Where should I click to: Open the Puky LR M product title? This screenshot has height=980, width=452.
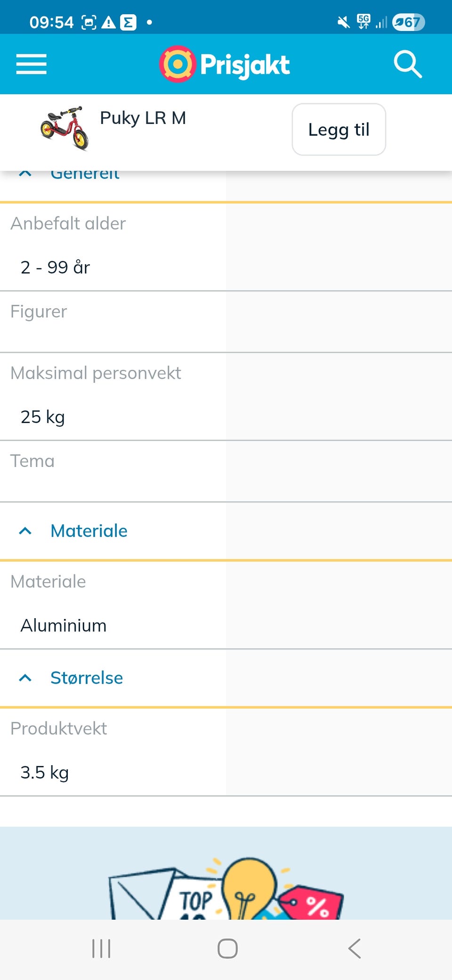click(x=143, y=118)
